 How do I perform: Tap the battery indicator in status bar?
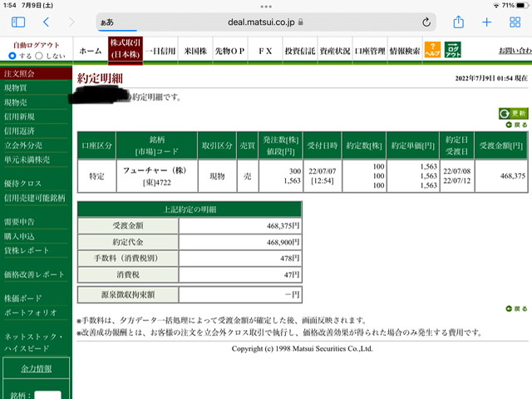[x=523, y=6]
